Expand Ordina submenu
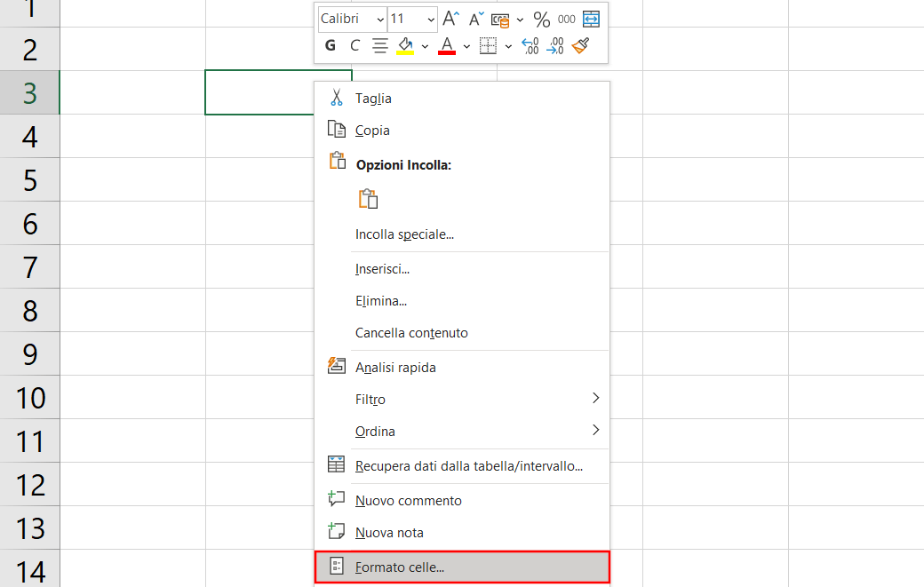The height and width of the screenshot is (587, 924). (462, 431)
